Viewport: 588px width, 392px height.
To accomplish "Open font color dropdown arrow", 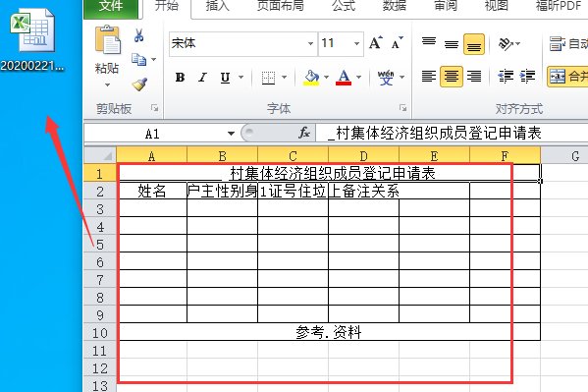I will pos(359,78).
